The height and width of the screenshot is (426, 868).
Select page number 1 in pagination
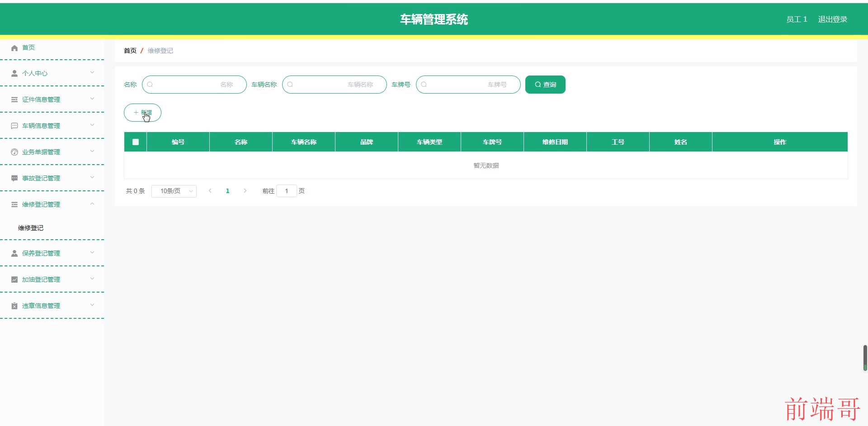[227, 191]
